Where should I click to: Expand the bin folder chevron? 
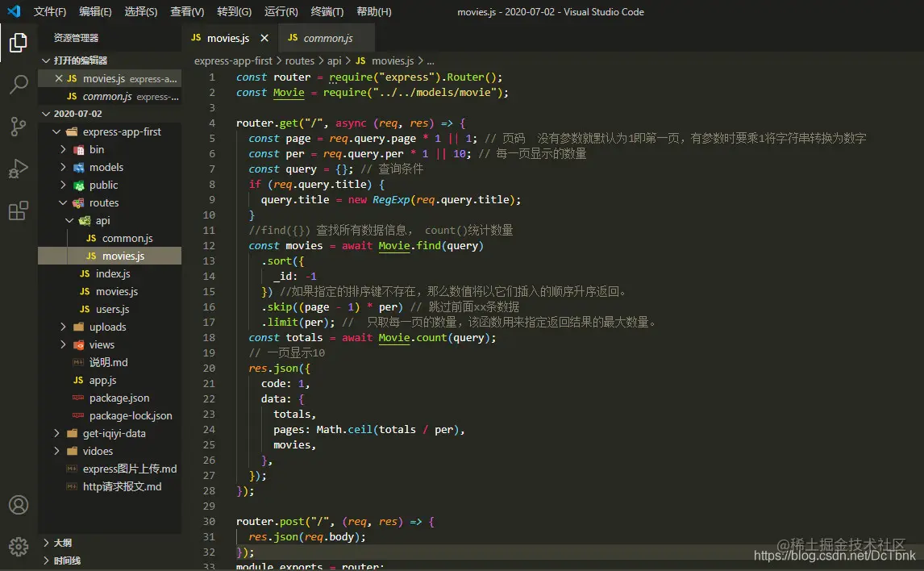click(x=63, y=150)
